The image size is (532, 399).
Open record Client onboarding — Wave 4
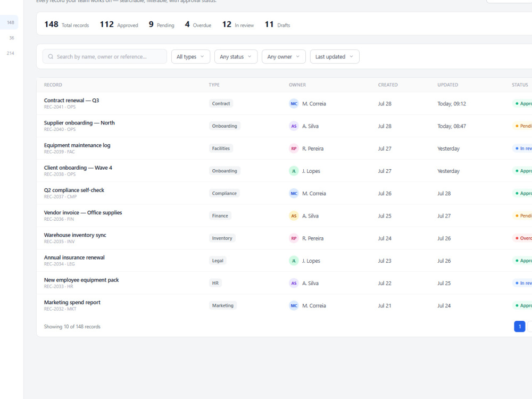(78, 168)
